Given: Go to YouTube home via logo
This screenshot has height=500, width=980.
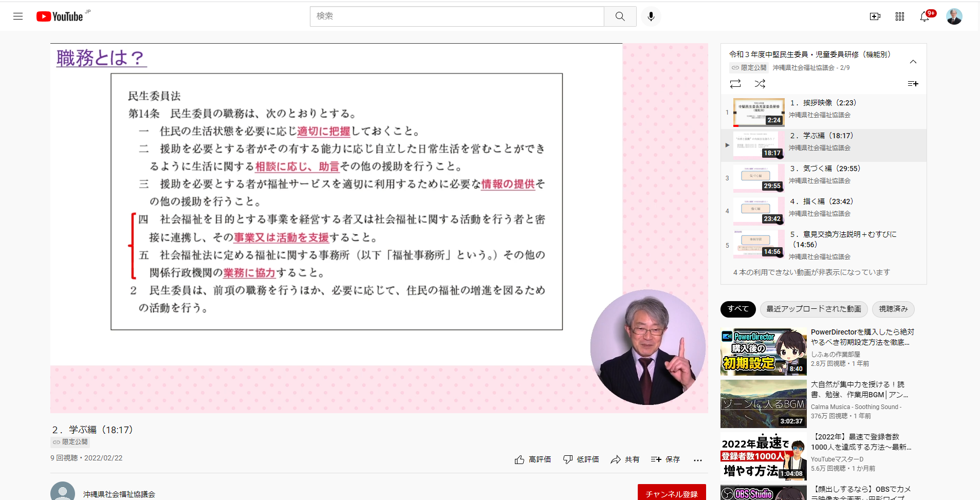Looking at the screenshot, I should click(x=60, y=16).
